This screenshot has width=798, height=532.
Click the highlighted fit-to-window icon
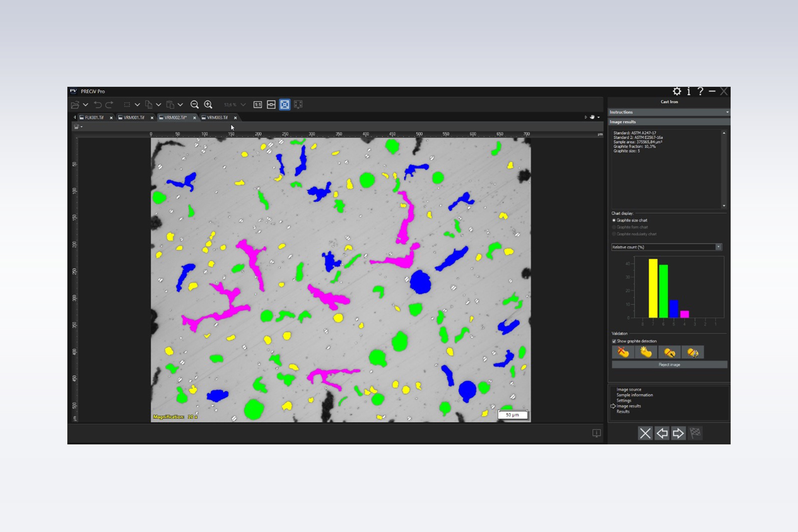285,105
